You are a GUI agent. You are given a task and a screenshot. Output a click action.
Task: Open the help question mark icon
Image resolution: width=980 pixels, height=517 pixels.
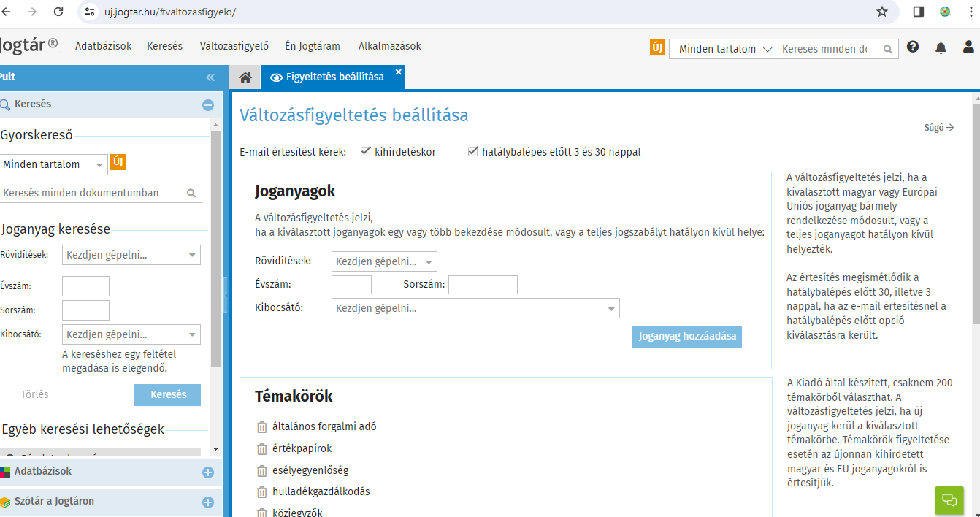pyautogui.click(x=913, y=47)
